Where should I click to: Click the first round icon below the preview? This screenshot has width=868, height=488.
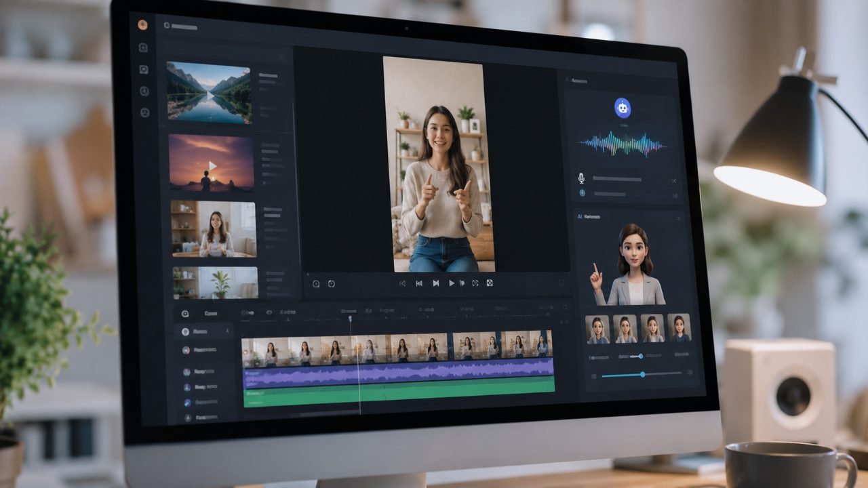(x=316, y=284)
